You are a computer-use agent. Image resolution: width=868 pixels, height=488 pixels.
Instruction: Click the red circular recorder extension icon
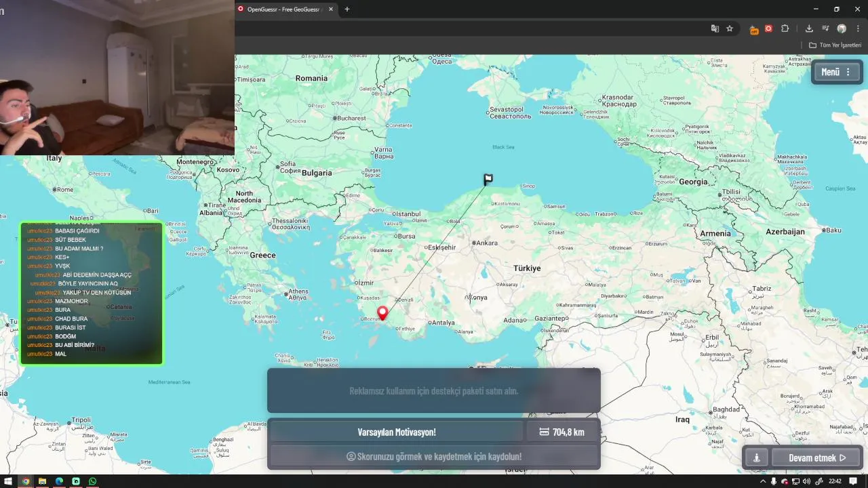(768, 28)
